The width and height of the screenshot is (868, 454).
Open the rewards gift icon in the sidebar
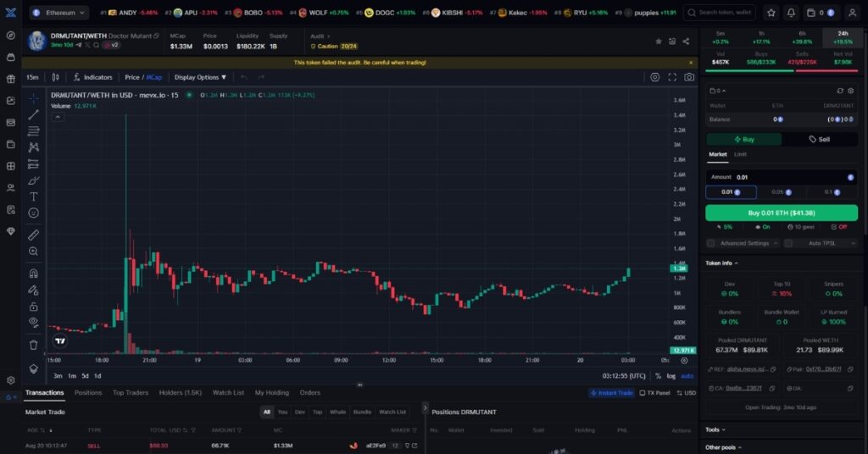point(10,79)
